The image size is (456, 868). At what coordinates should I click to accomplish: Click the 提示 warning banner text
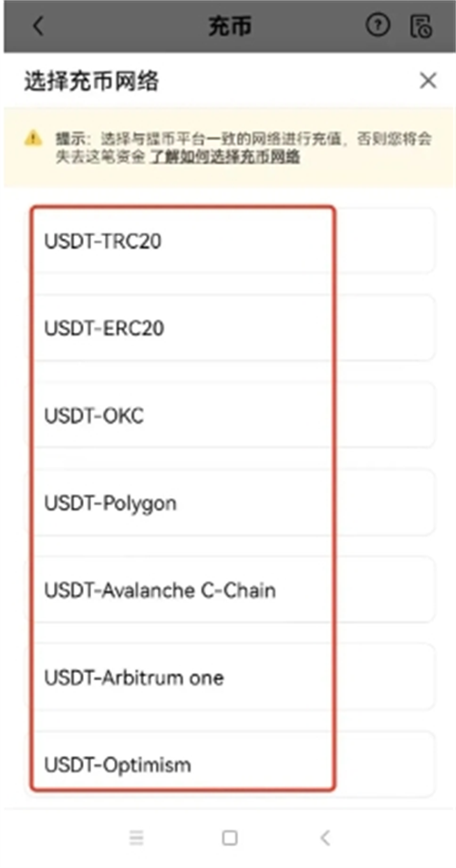[x=244, y=148]
